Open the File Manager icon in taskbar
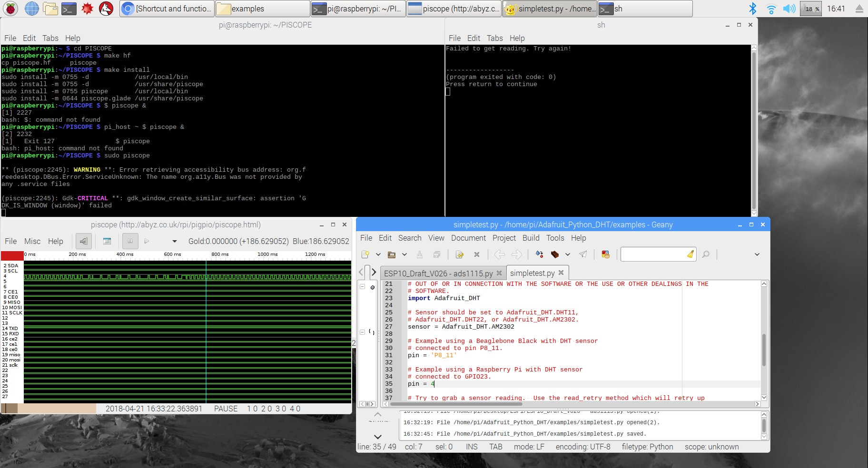Image resolution: width=868 pixels, height=468 pixels. [x=50, y=8]
